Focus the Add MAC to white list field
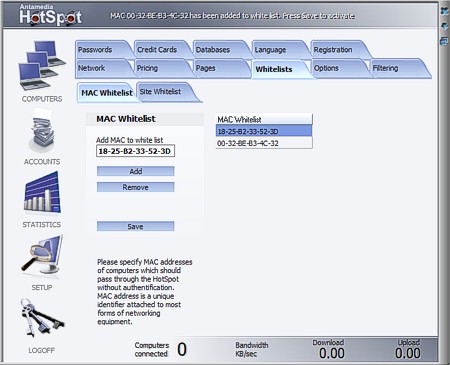 135,151
